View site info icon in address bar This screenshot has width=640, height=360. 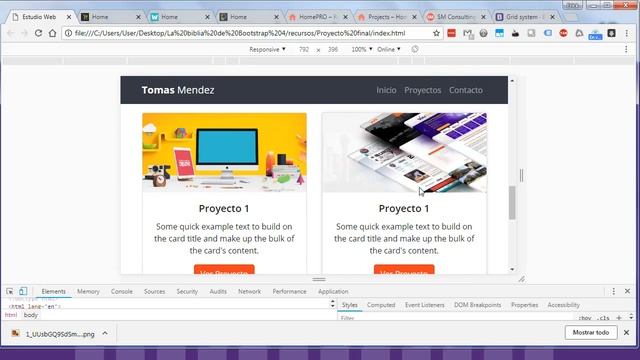69,33
